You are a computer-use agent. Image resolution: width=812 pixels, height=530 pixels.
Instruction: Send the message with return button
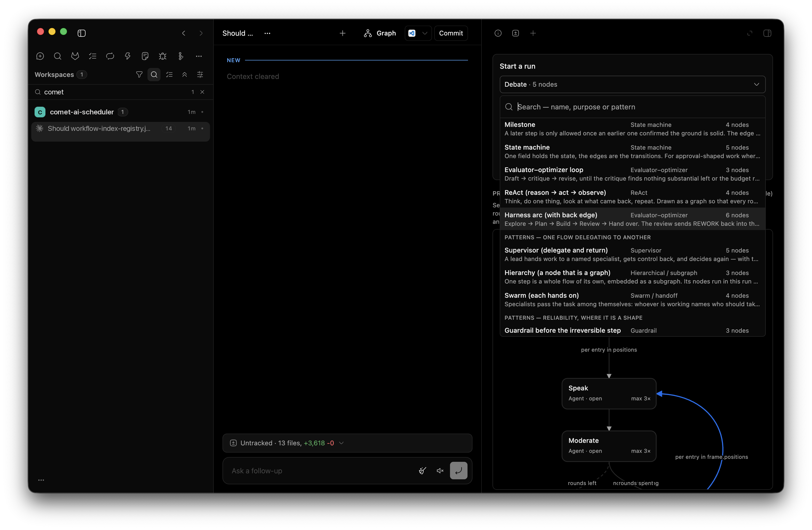tap(458, 471)
